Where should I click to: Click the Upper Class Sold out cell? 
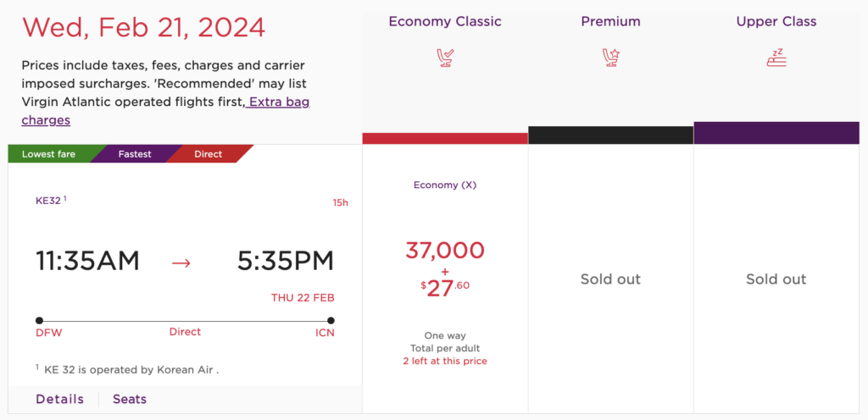776,279
